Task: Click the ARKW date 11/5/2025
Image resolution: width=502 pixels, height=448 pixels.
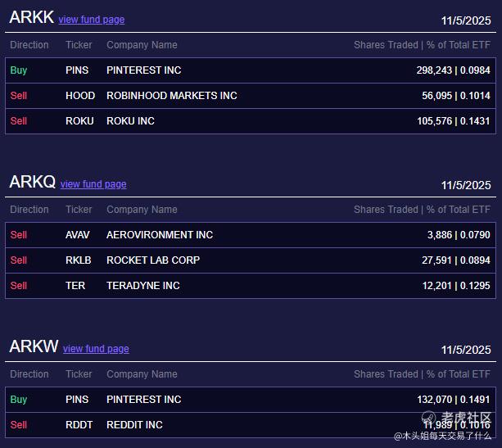Action: 466,350
